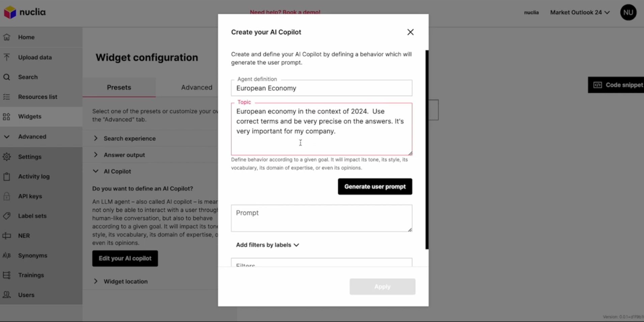Click the Users icon in sidebar
The height and width of the screenshot is (322, 644).
(7, 295)
